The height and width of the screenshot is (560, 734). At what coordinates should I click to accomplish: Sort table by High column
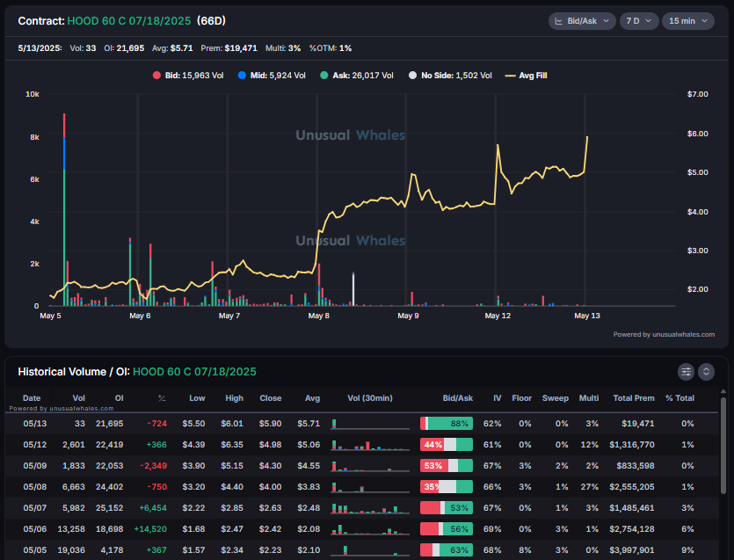tap(234, 398)
